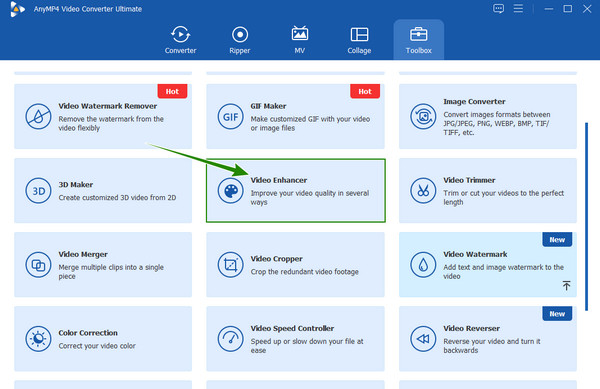Click the Video Watermark Remover droplet icon
The width and height of the screenshot is (600, 389).
point(38,117)
